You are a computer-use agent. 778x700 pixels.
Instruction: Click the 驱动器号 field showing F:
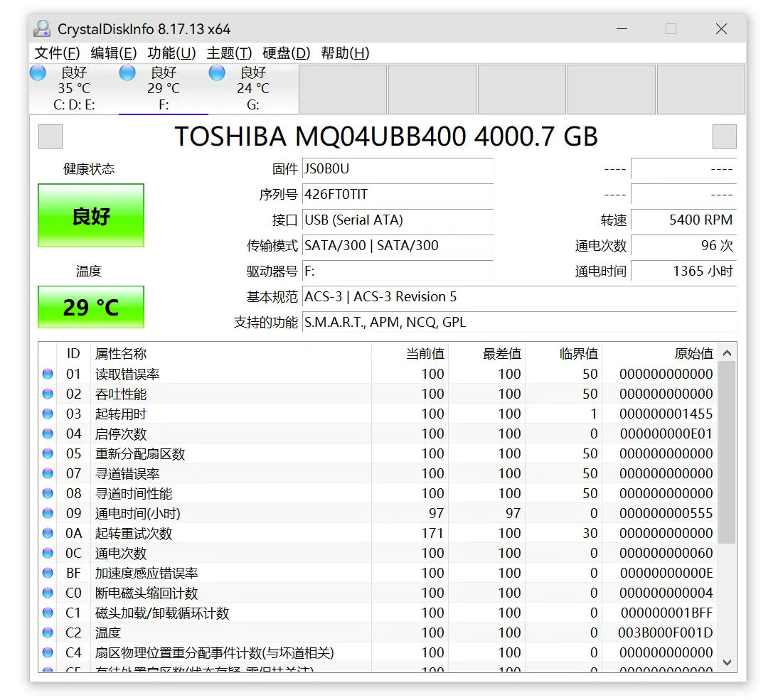point(398,271)
